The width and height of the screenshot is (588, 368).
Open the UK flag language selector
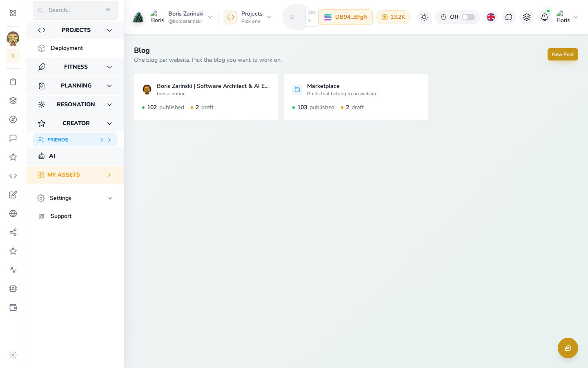point(491,17)
